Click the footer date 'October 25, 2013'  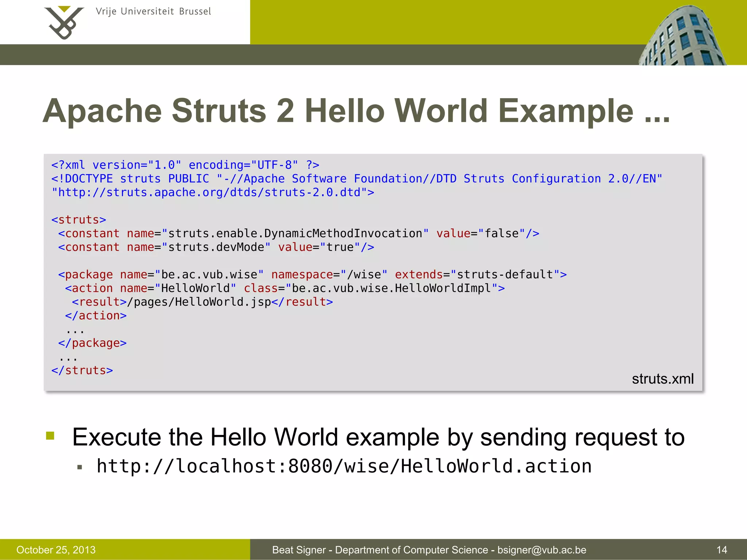pos(56,550)
